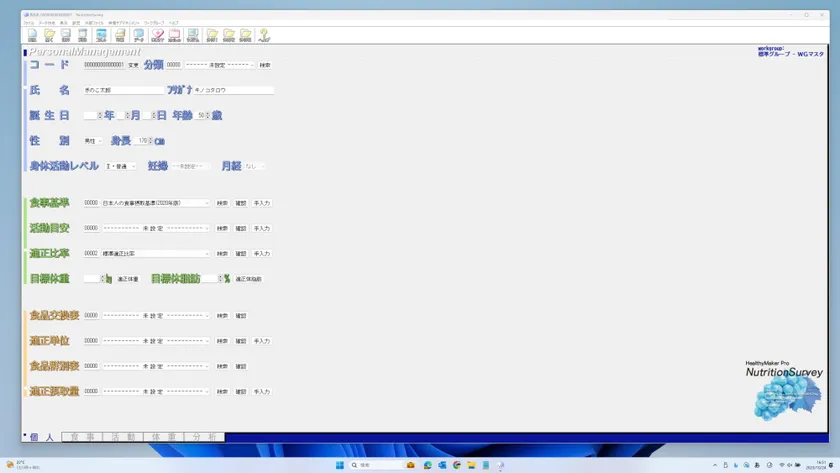
Task: Click the 氏名 name input field
Action: (123, 90)
